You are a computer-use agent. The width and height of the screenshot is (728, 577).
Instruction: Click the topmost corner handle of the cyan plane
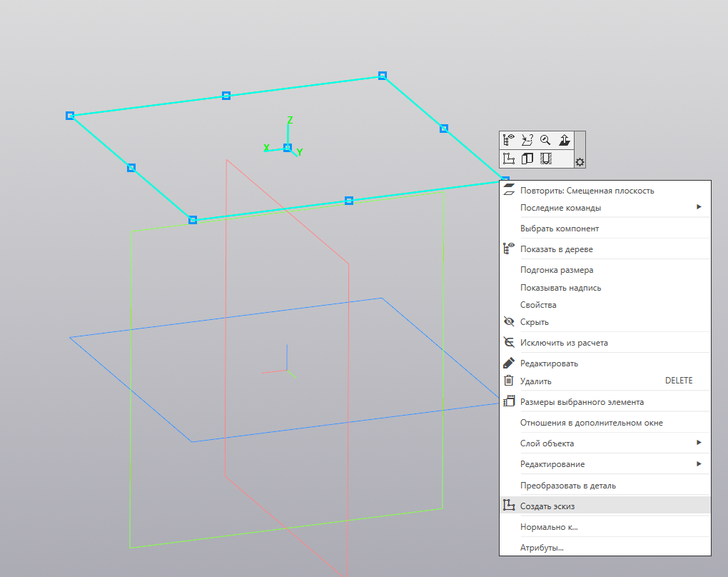382,75
